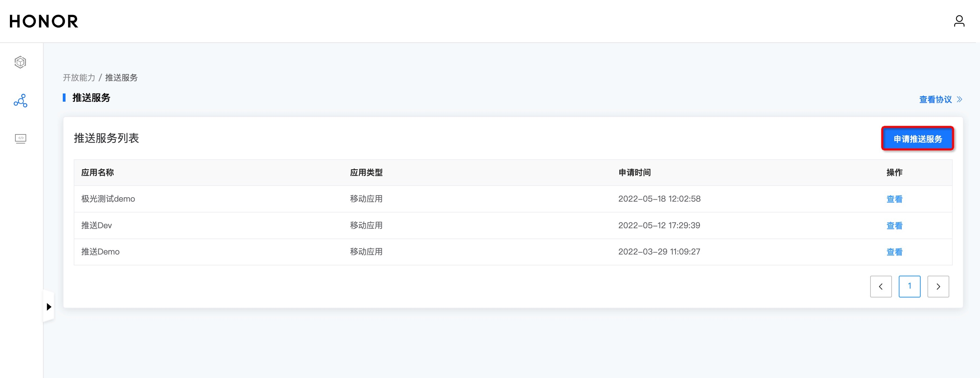Viewport: 980px width, 378px height.
Task: Expand the sidebar with black triangle arrow
Action: tap(49, 306)
